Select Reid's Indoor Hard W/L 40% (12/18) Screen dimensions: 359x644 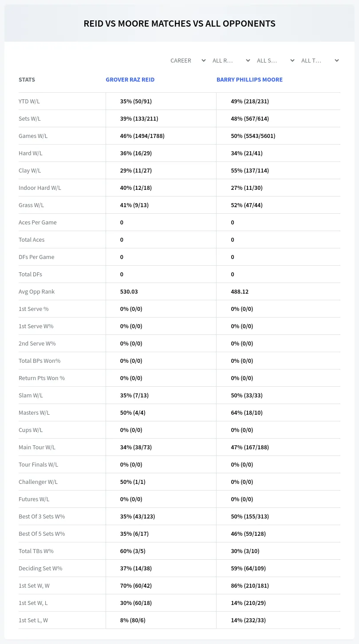136,188
